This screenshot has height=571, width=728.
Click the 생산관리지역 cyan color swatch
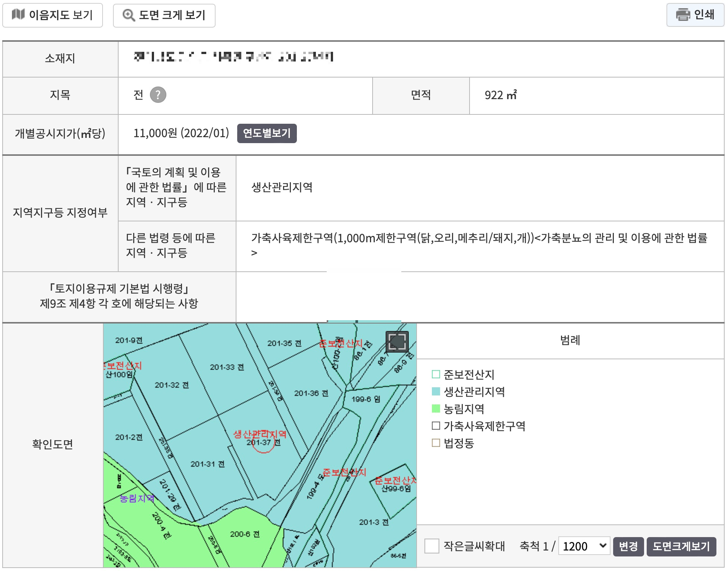[x=436, y=391]
